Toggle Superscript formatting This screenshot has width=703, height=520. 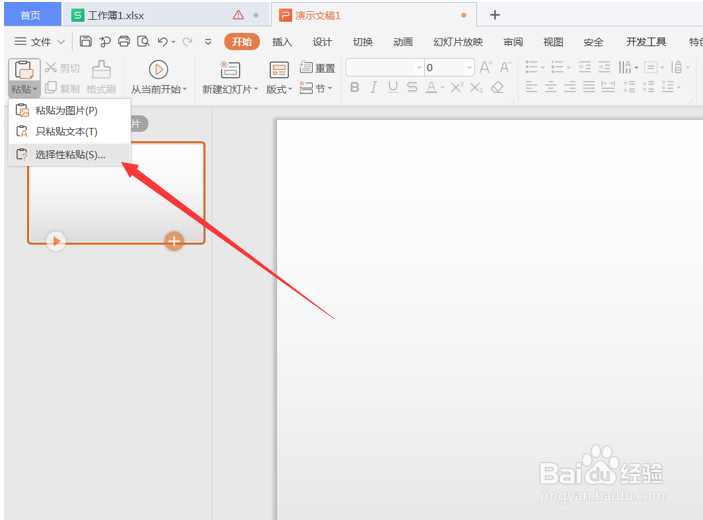tap(457, 87)
